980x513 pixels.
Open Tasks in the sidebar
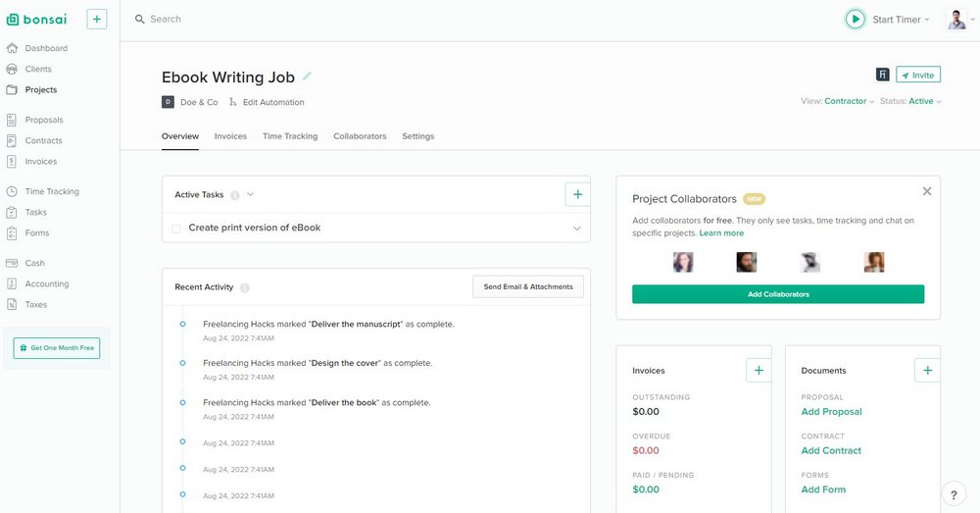point(35,212)
